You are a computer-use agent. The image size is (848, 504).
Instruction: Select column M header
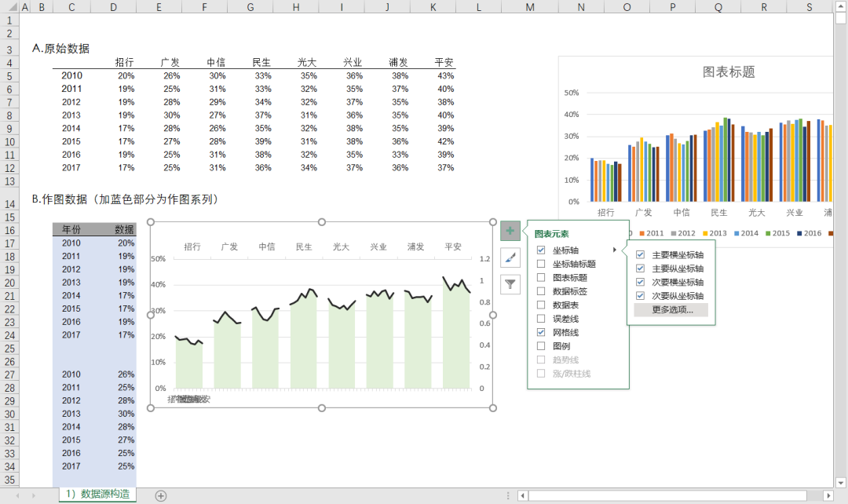click(x=530, y=7)
